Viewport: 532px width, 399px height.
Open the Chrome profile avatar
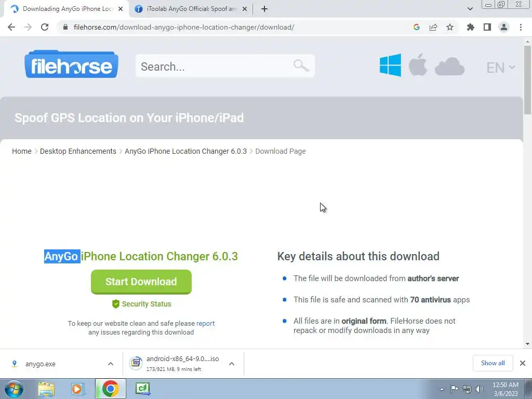click(504, 27)
